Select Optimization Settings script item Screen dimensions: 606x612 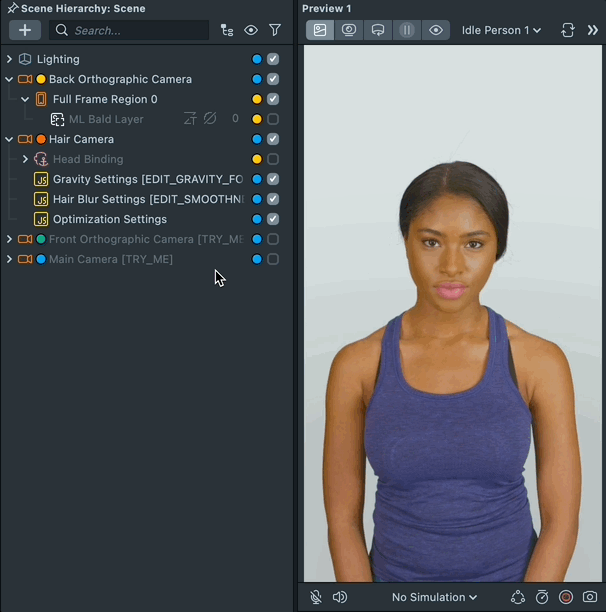click(x=109, y=219)
